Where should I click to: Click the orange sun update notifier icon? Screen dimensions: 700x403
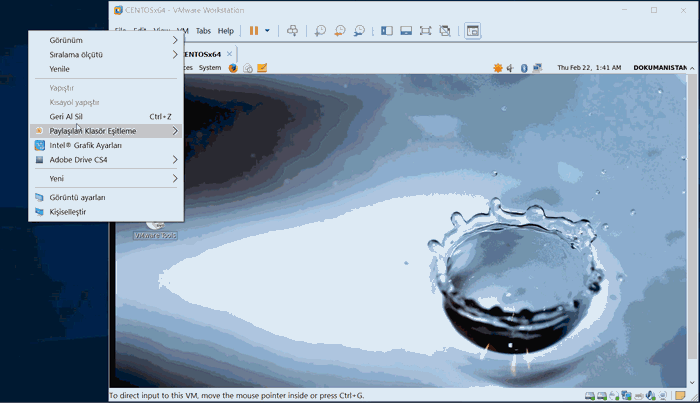click(498, 68)
